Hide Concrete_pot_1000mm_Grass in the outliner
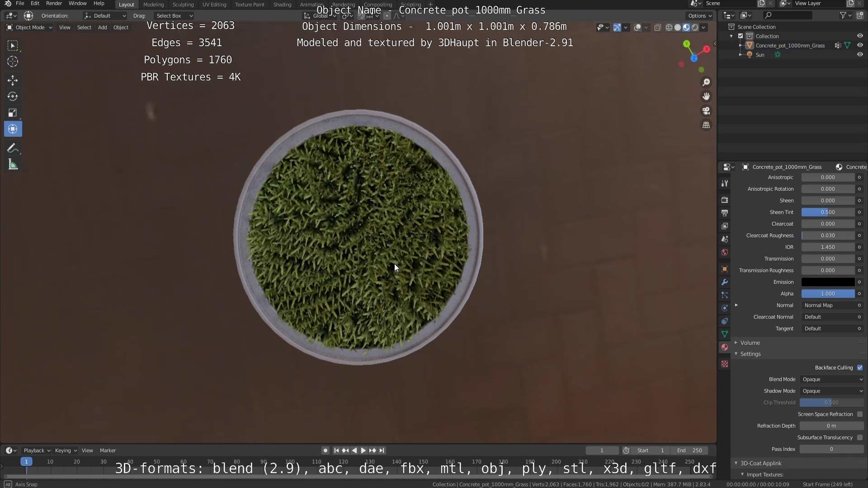This screenshot has height=488, width=868. click(859, 45)
